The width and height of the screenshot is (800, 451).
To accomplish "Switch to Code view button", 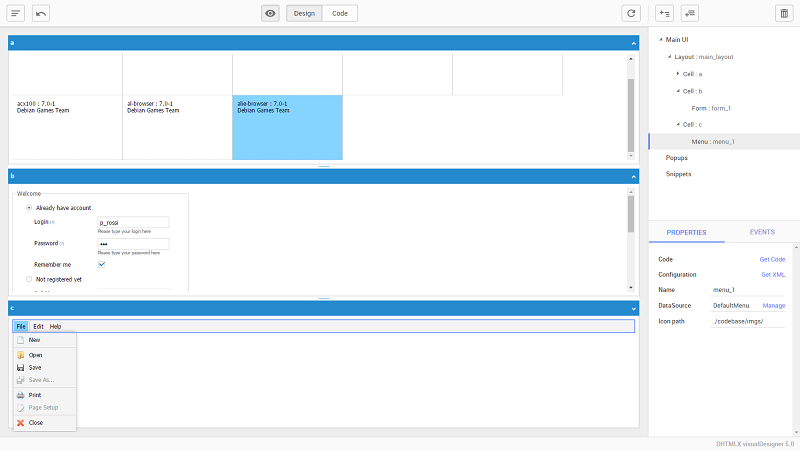I will pos(340,13).
